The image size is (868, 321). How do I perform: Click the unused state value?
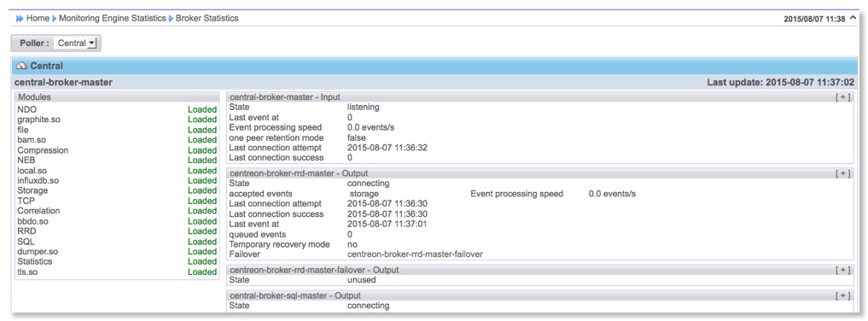(361, 280)
